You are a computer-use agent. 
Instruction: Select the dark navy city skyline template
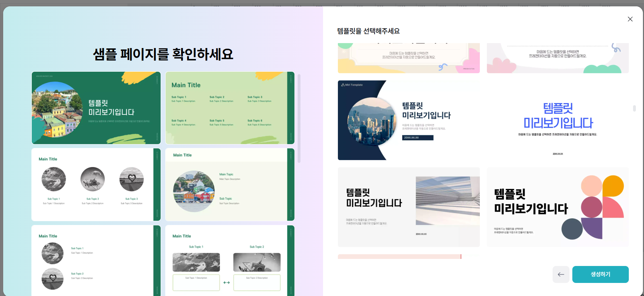pos(409,120)
